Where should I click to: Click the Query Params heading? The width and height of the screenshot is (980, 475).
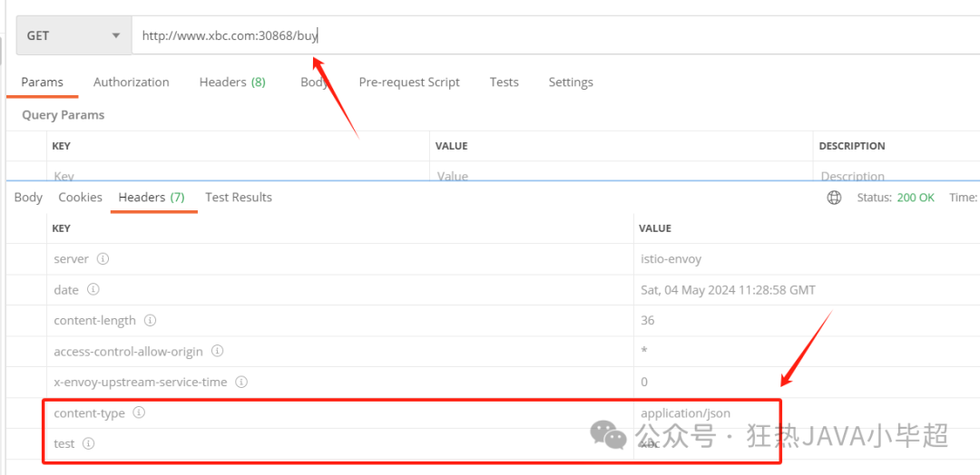(x=64, y=115)
